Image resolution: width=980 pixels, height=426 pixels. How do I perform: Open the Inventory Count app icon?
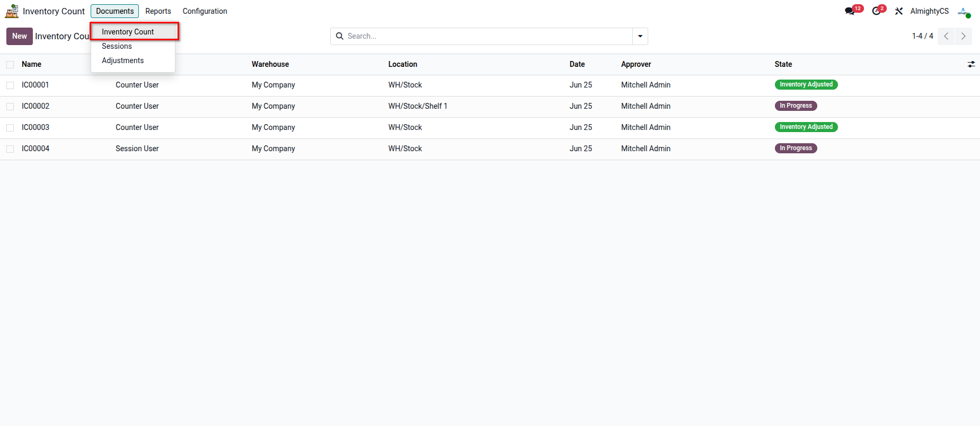tap(12, 11)
